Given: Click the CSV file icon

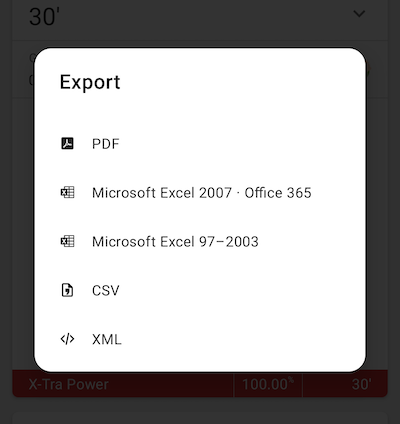Looking at the screenshot, I should pos(67,290).
